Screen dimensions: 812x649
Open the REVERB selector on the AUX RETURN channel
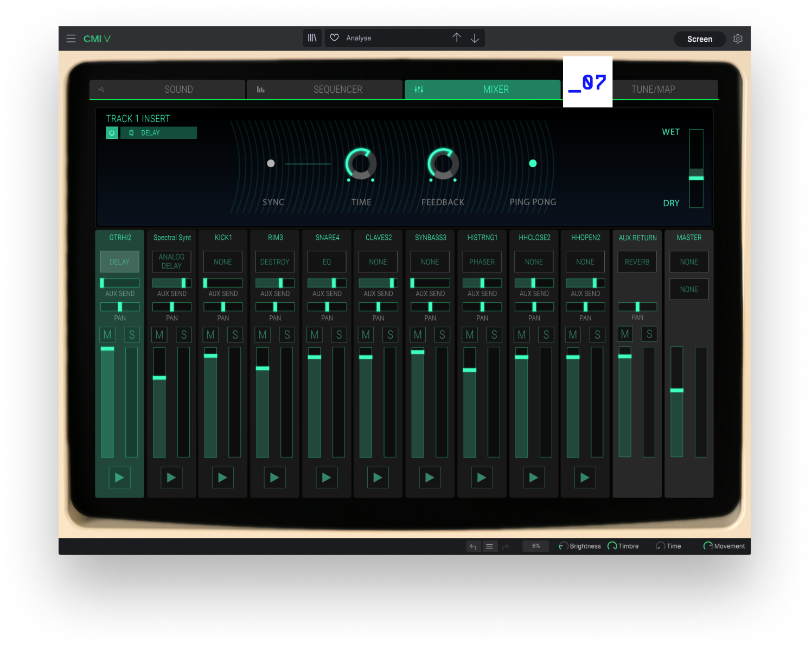[x=637, y=262]
